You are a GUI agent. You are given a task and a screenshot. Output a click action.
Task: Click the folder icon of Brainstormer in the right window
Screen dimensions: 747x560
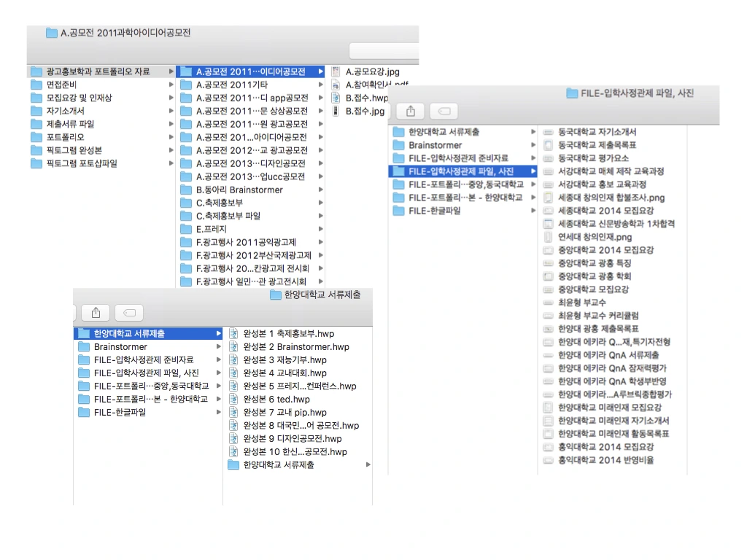pos(399,145)
